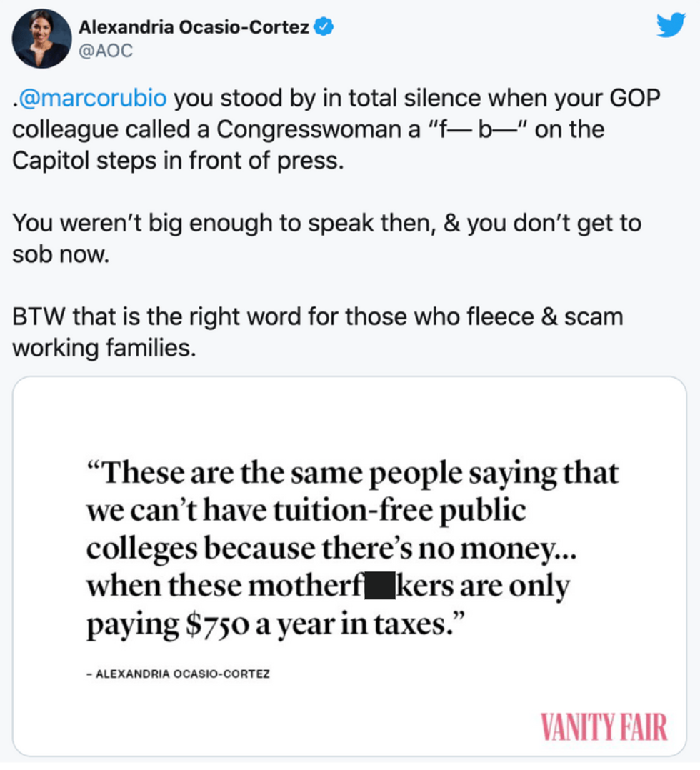Screen dimensions: 700x770
Task: Open the Alexandria Ocasio-Cortez display name
Action: [x=194, y=28]
